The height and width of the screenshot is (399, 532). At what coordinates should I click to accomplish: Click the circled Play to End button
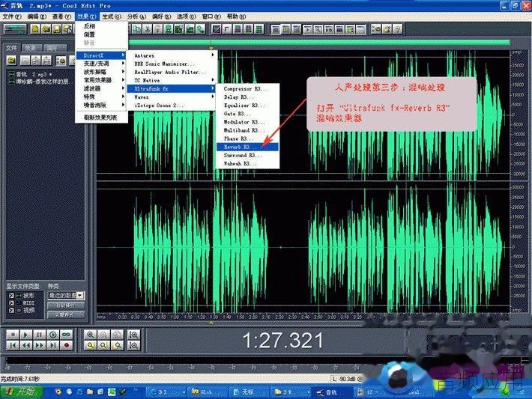coord(52,335)
